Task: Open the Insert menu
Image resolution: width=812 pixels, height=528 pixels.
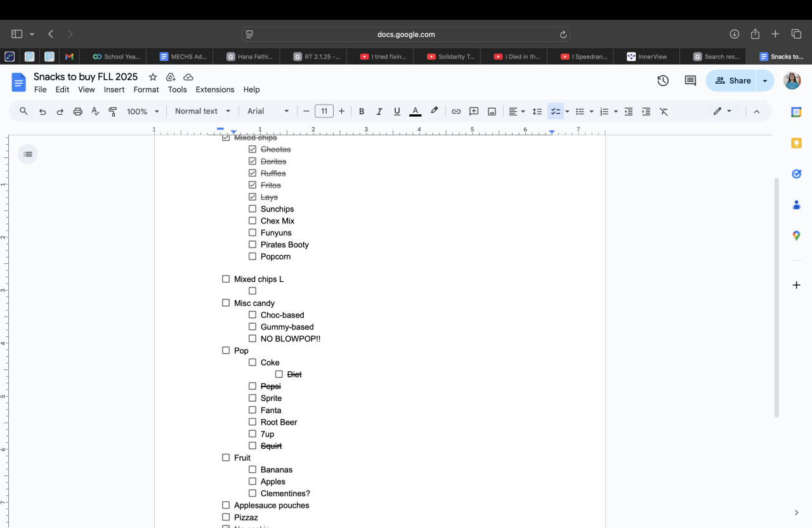Action: coord(114,89)
